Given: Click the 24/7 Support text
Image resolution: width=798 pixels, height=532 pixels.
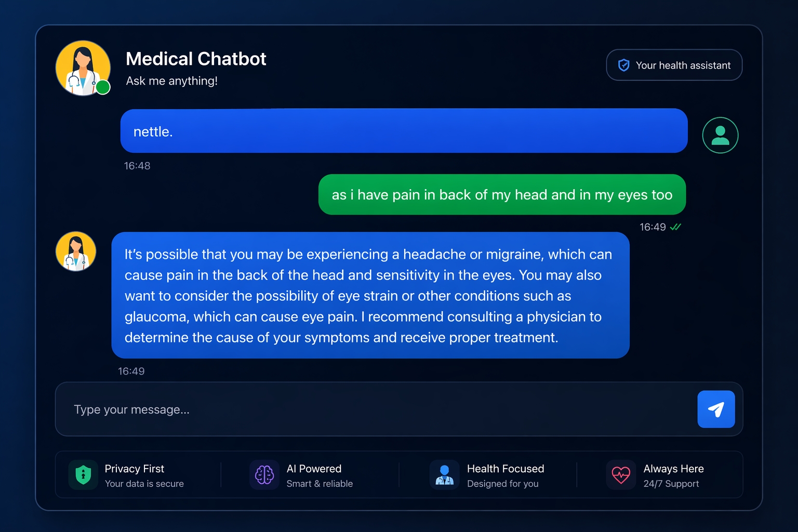Looking at the screenshot, I should [x=671, y=484].
